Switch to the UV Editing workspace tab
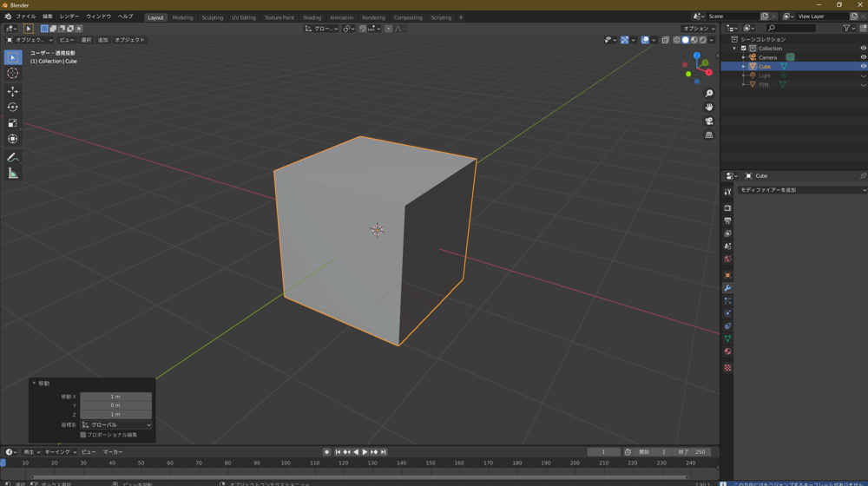868x486 pixels. coord(244,17)
